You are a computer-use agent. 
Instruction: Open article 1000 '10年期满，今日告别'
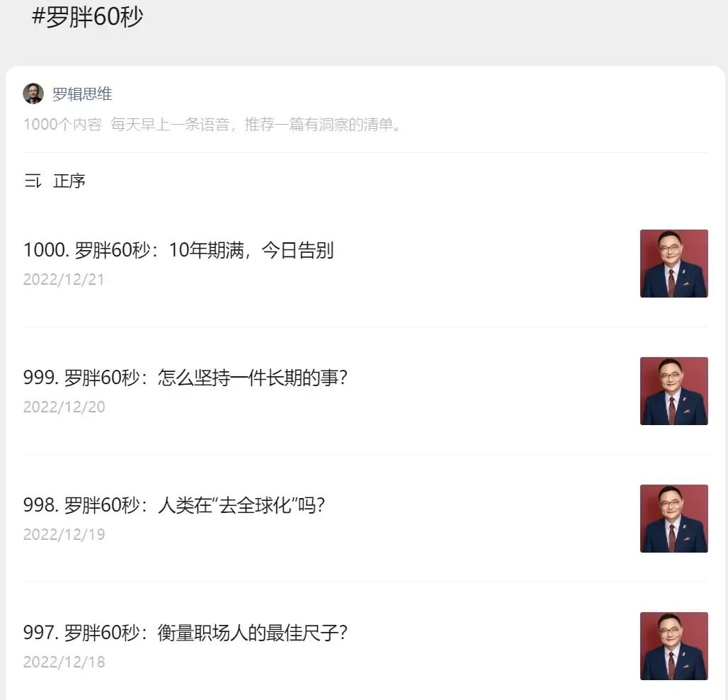click(x=178, y=250)
